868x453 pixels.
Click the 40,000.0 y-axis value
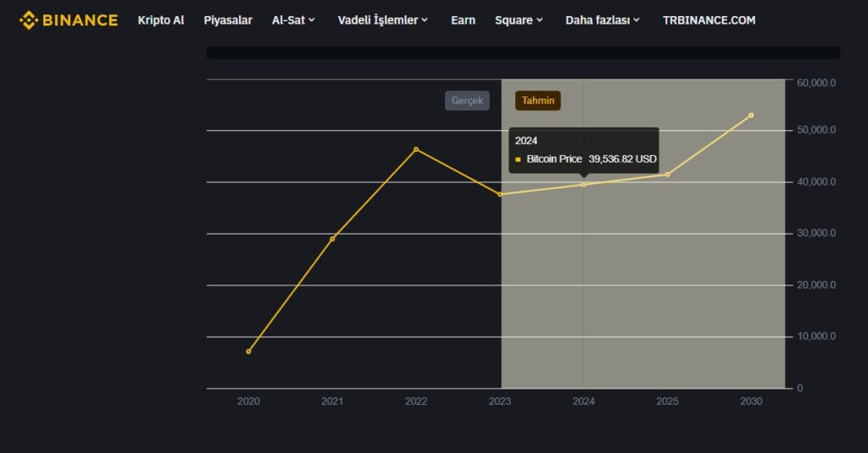coord(816,182)
